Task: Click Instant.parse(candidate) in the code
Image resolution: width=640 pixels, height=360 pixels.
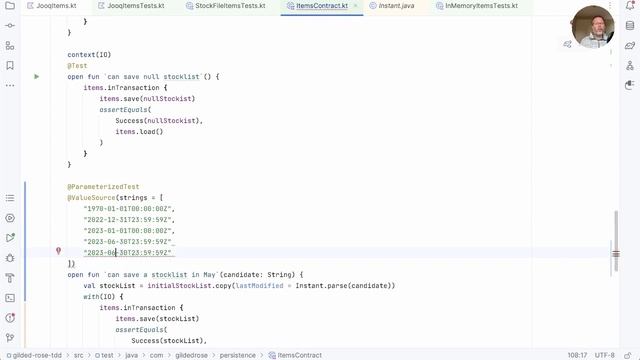Action: [x=343, y=286]
